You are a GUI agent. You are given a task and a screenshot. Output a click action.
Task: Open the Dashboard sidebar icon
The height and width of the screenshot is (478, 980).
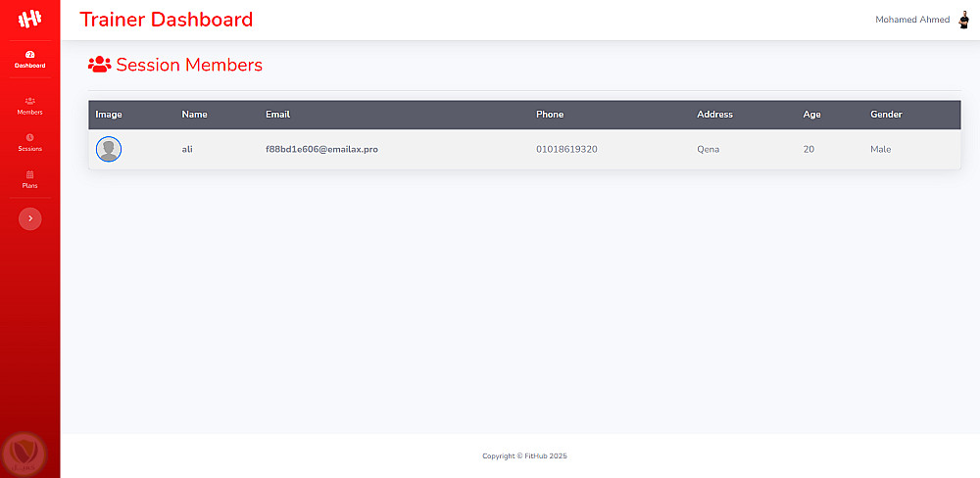(x=30, y=55)
